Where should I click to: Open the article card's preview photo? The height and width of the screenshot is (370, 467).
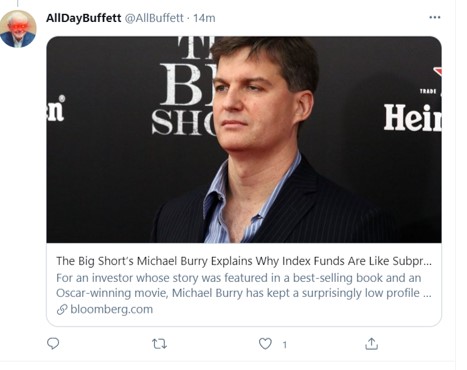tap(244, 139)
